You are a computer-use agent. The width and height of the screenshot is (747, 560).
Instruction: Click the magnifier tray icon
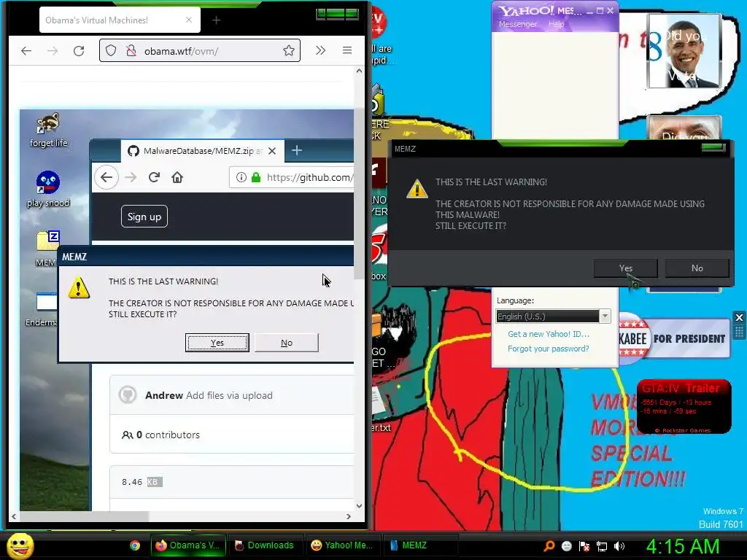pos(549,546)
